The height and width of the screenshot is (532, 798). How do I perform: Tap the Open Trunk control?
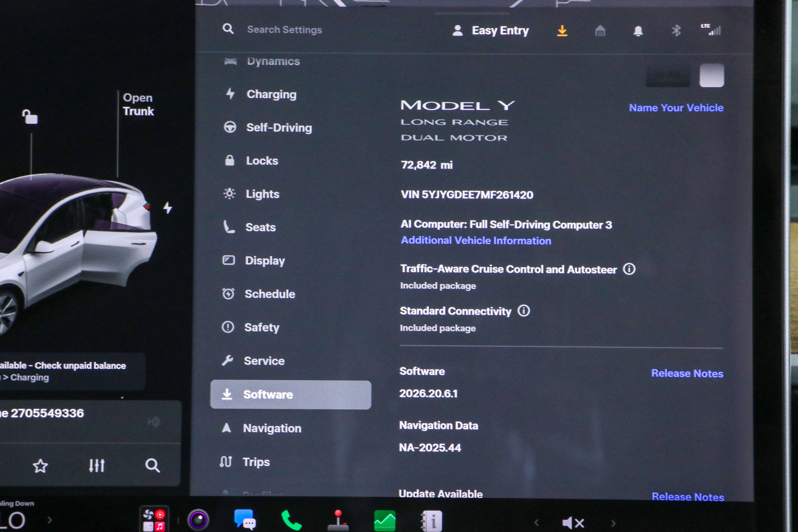[x=138, y=105]
